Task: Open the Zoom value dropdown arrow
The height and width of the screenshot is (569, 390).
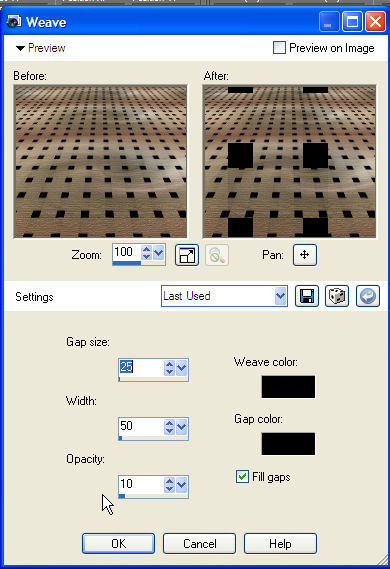Action: pos(159,252)
